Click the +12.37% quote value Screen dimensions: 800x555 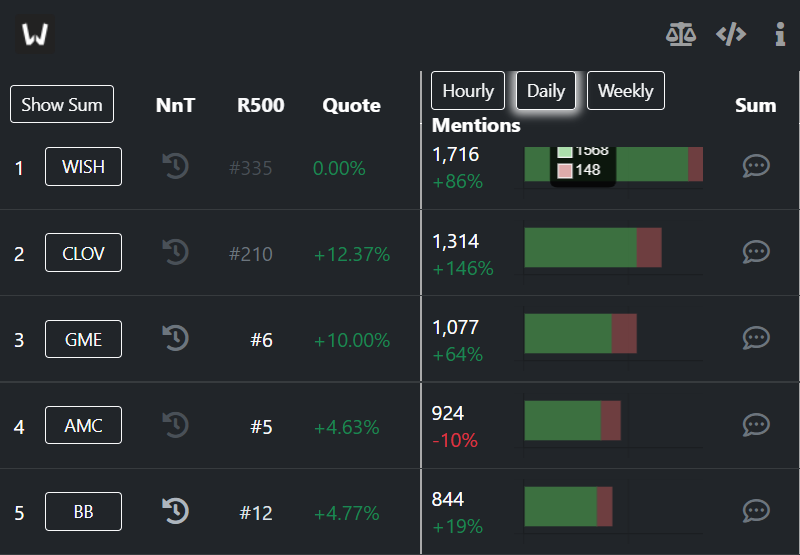tap(352, 254)
